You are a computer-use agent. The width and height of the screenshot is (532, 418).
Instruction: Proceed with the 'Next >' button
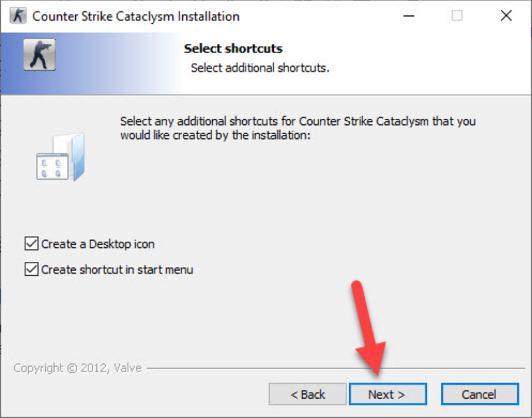point(387,394)
